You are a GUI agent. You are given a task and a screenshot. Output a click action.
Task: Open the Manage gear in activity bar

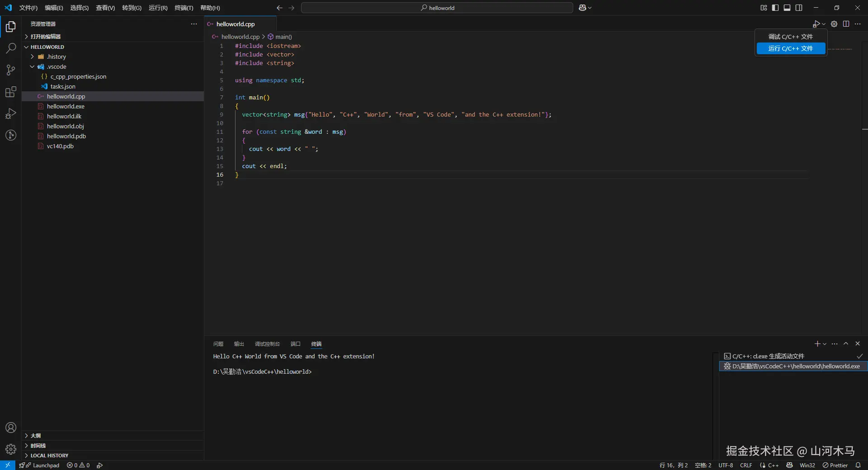pos(11,449)
